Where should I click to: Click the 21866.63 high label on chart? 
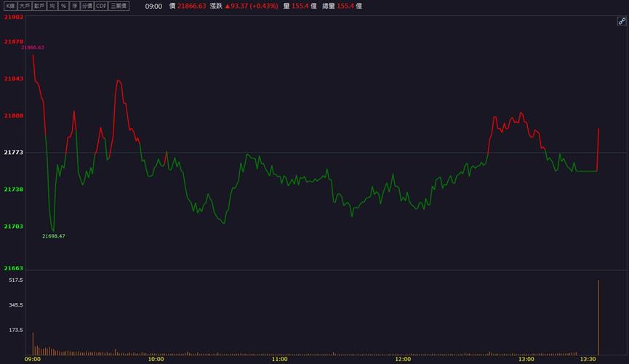point(33,47)
